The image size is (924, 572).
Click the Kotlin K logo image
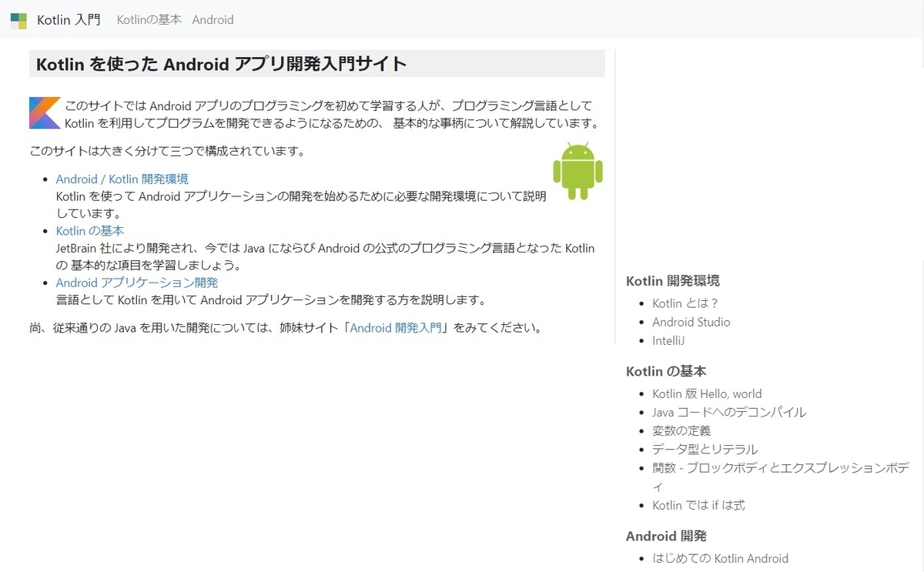coord(45,113)
